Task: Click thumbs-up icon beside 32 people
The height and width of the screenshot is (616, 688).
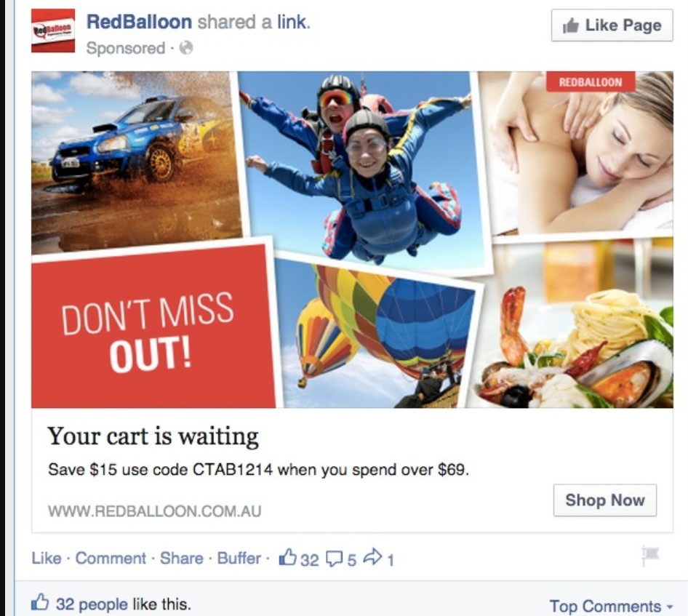Action: (40, 602)
